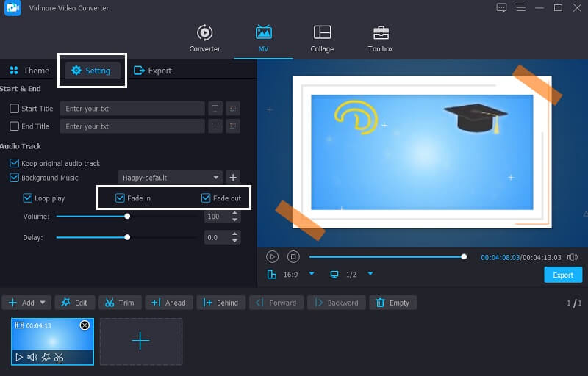Stop playback with the stop icon
Viewport: 588px width, 376px height.
pyautogui.click(x=293, y=256)
